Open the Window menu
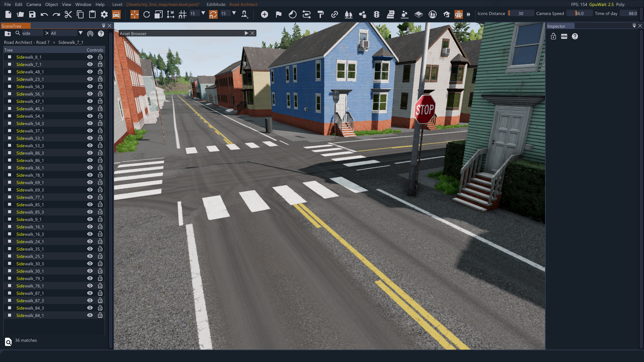The image size is (644, 362). 83,4
